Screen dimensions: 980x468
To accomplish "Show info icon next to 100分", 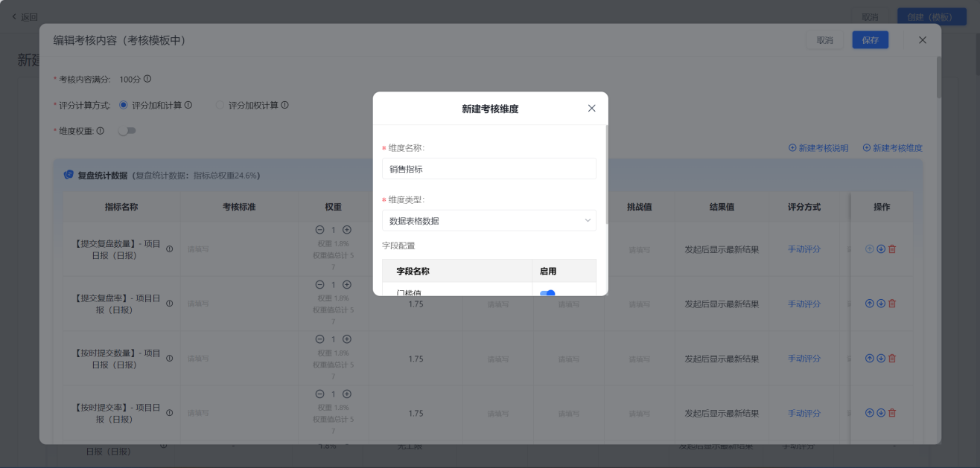I will click(147, 79).
